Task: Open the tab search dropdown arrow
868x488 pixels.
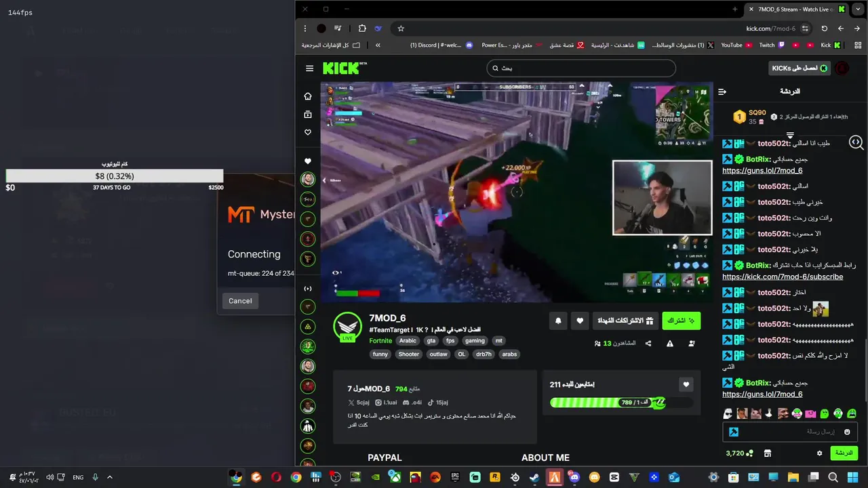Action: 858,9
